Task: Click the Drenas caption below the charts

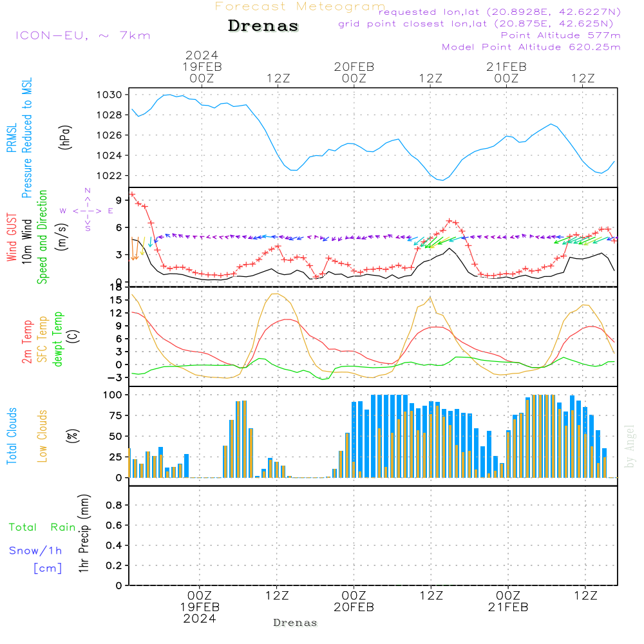Action: 296,623
